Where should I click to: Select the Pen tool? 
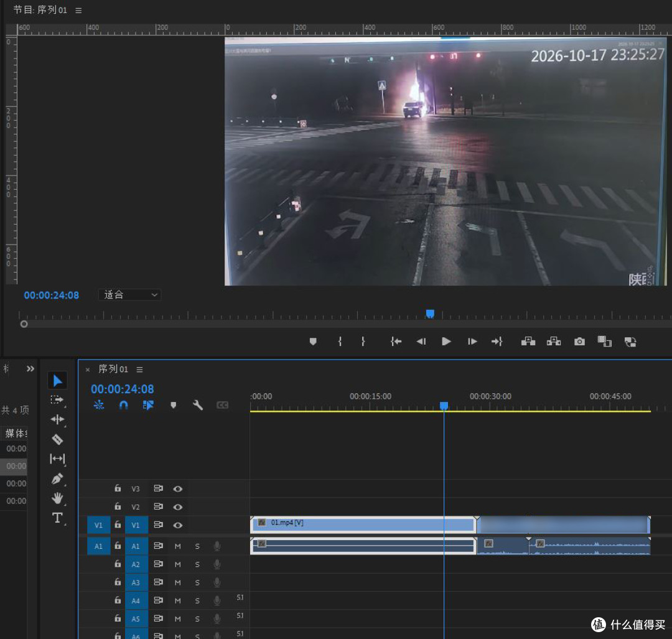point(57,478)
